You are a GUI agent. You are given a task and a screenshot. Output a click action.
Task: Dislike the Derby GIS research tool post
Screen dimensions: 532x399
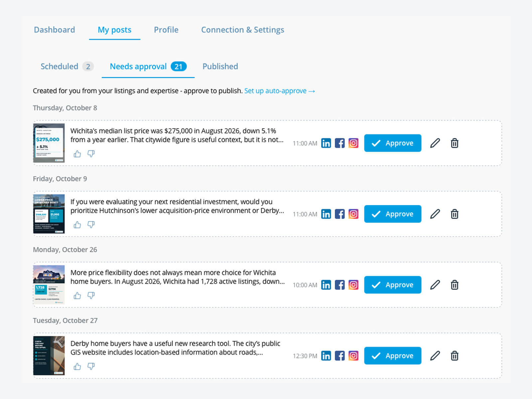pos(91,366)
